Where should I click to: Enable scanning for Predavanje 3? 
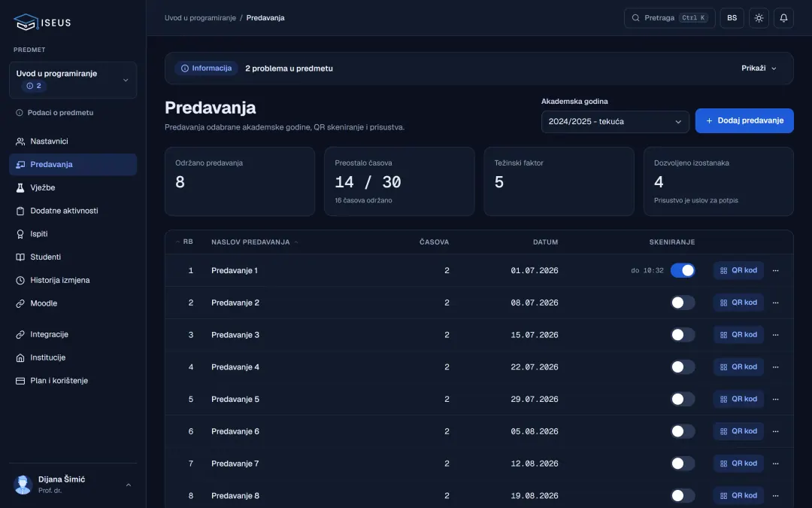(683, 335)
